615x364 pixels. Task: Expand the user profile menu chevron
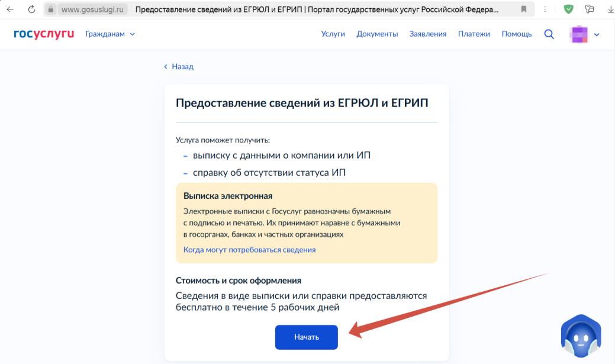coord(597,34)
